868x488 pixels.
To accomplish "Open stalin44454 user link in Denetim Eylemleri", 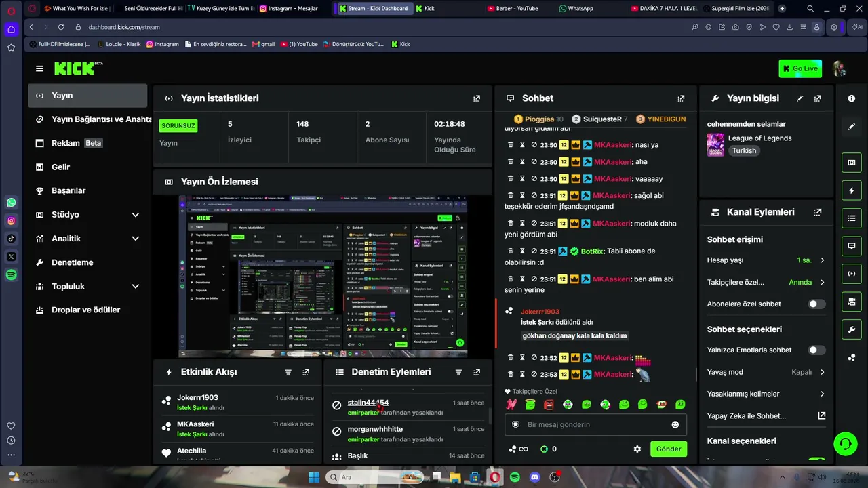I will (368, 403).
